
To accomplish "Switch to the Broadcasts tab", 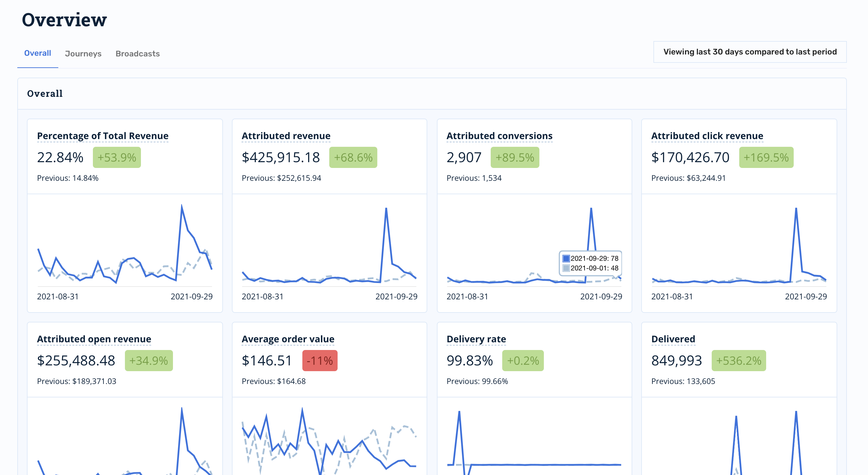I will (137, 54).
